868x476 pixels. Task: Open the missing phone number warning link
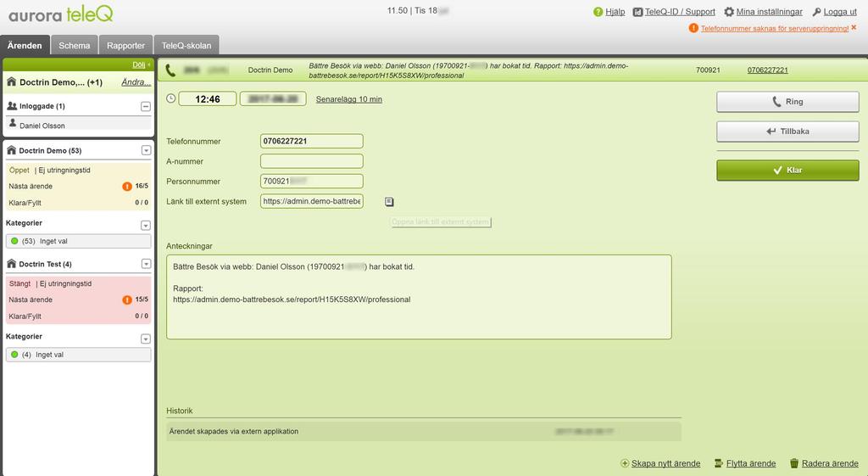pos(775,28)
